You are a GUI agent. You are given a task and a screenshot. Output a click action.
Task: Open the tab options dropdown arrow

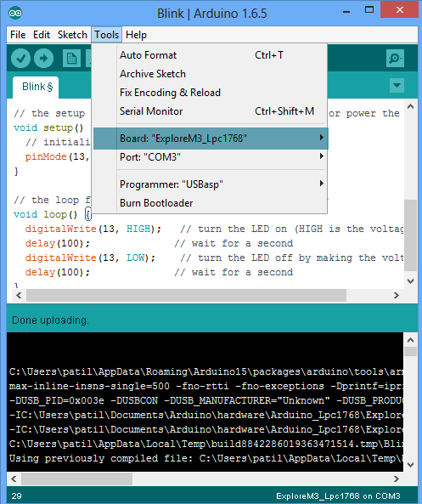tap(397, 86)
